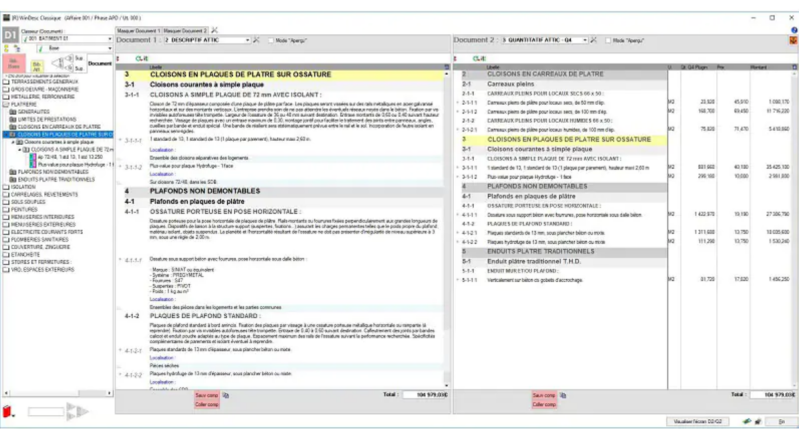This screenshot has width=799, height=429.
Task: Click the Document 2 Total value field
Action: coord(773,395)
